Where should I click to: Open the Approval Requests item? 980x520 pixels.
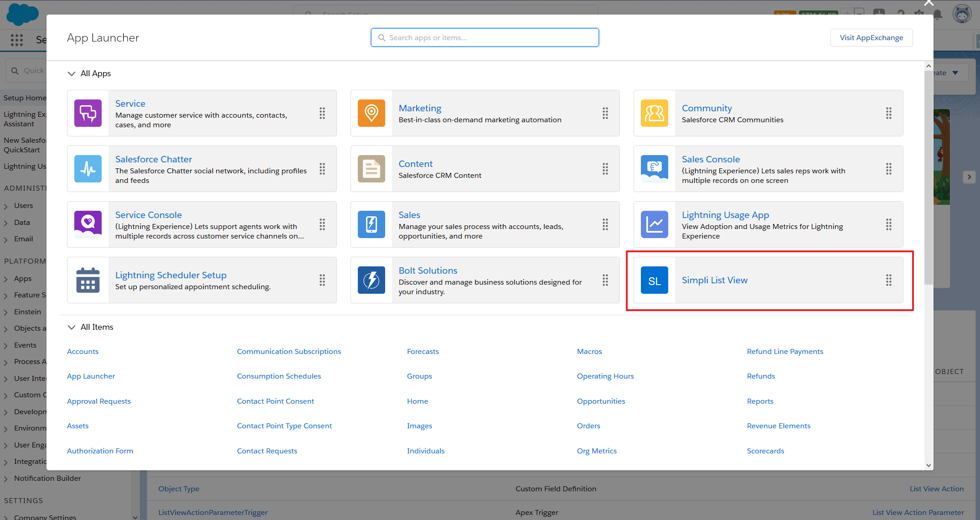tap(99, 401)
